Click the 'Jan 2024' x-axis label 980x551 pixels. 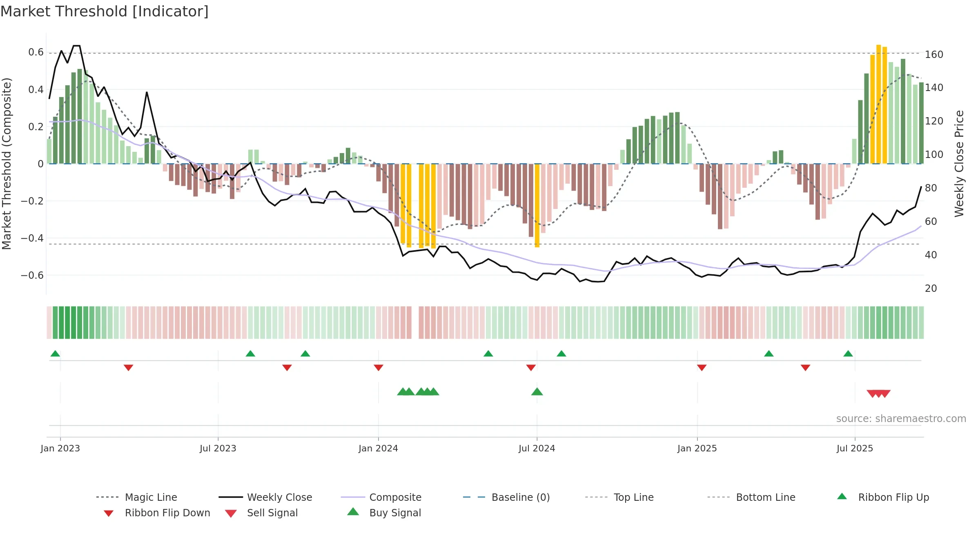point(378,448)
